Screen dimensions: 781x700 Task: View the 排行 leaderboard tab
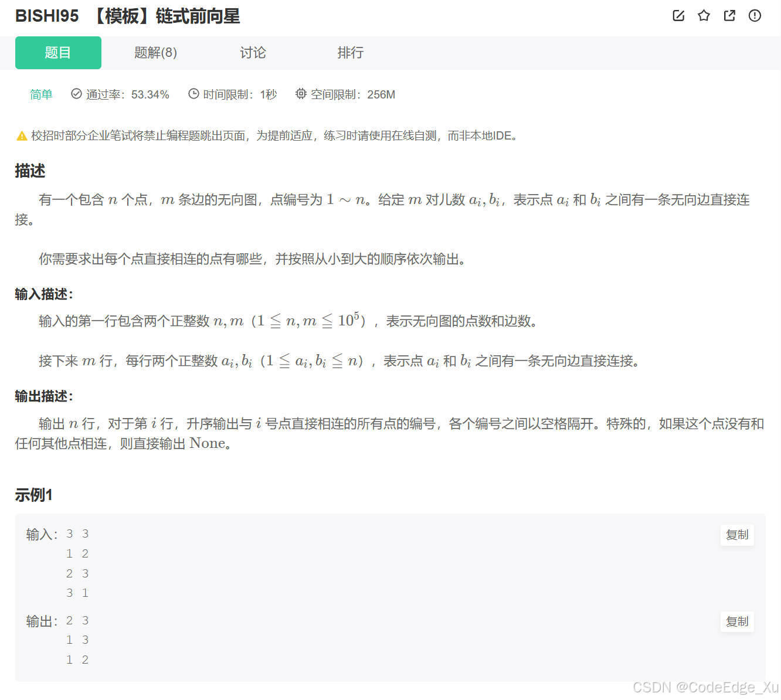tap(350, 53)
